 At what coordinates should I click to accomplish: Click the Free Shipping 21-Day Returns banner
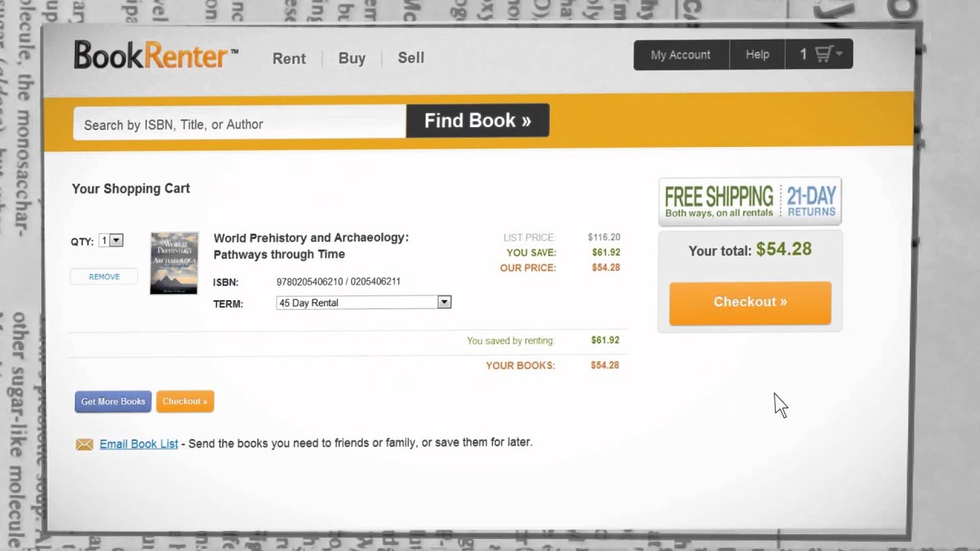click(750, 201)
